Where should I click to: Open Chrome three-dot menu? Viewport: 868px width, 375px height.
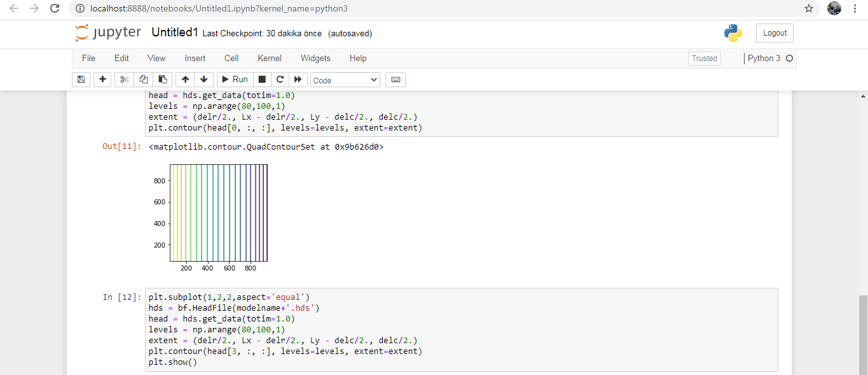point(855,8)
